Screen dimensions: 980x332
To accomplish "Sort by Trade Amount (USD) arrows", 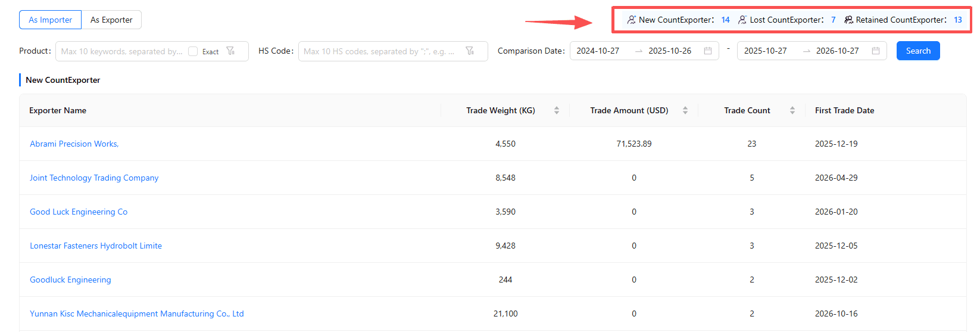I will pyautogui.click(x=685, y=110).
